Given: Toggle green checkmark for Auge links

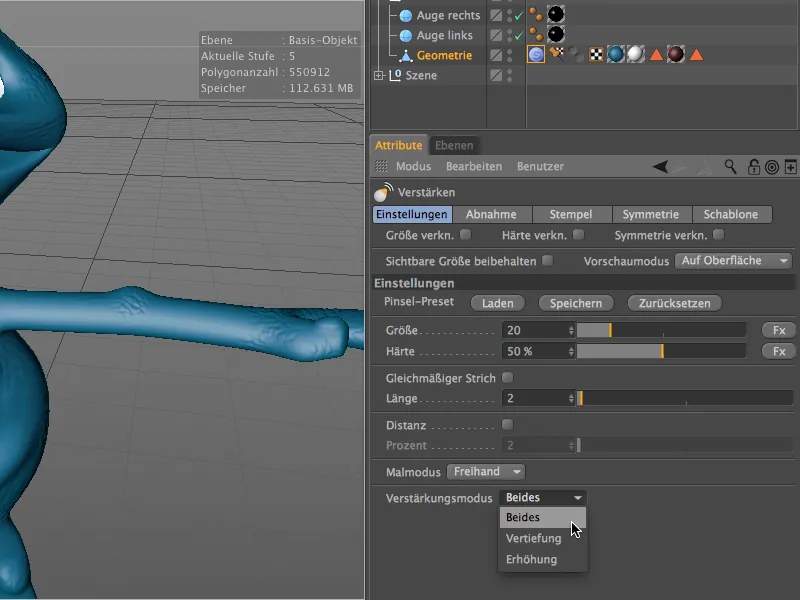Looking at the screenshot, I should (x=519, y=36).
